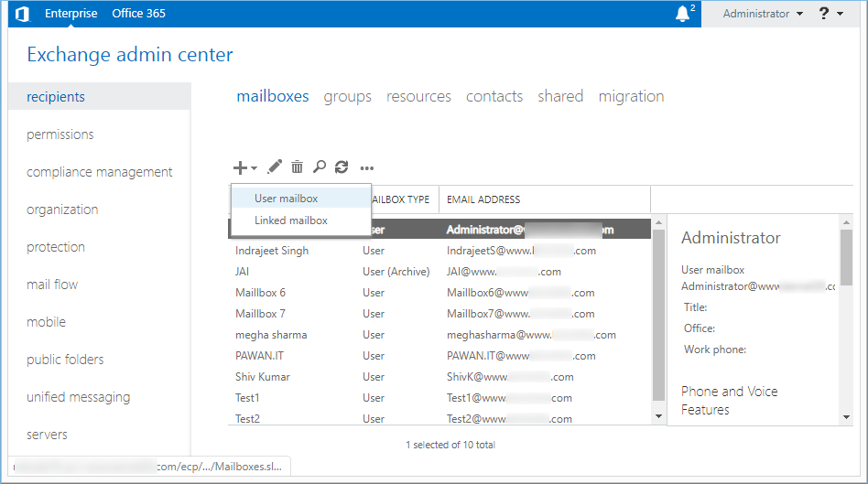Click mailbox list scrollbar down arrow
The width and height of the screenshot is (868, 484).
[x=658, y=416]
